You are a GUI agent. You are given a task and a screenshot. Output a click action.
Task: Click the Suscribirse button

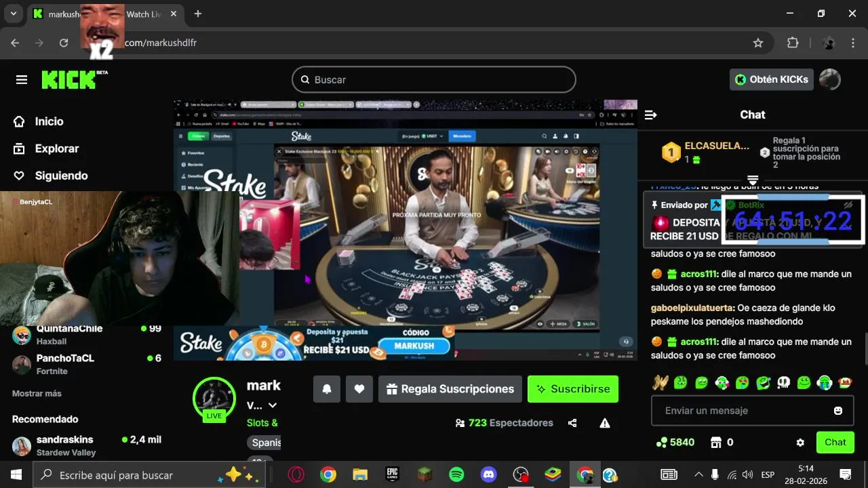click(x=573, y=389)
